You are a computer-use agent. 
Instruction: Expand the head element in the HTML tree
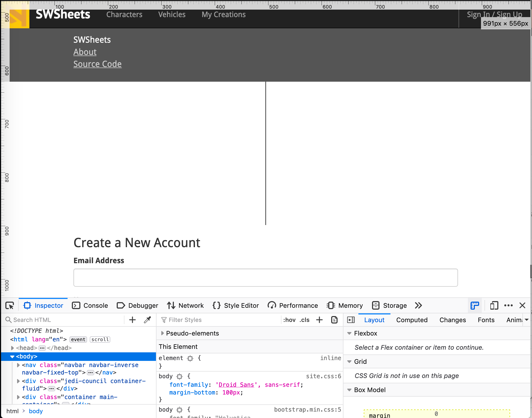tap(12, 348)
